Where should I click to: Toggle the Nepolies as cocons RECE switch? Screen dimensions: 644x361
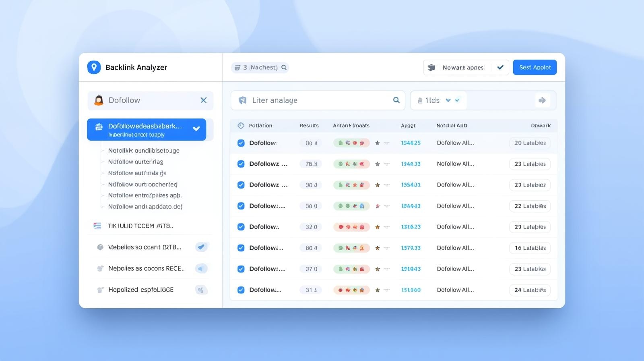pos(202,268)
